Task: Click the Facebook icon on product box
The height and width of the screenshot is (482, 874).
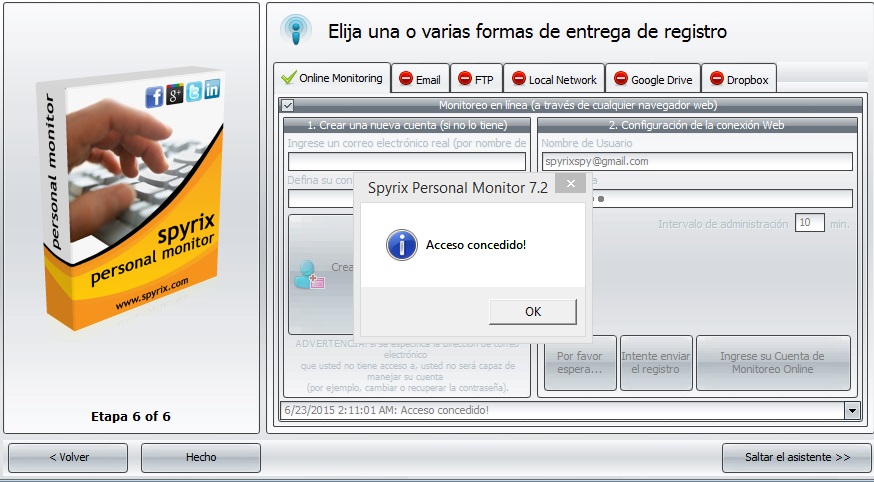Action: [154, 97]
